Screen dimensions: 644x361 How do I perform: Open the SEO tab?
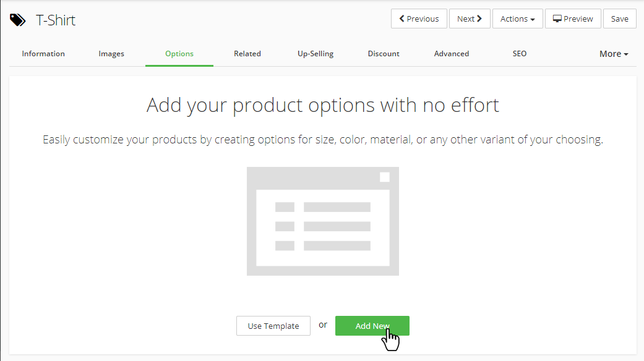pyautogui.click(x=519, y=54)
